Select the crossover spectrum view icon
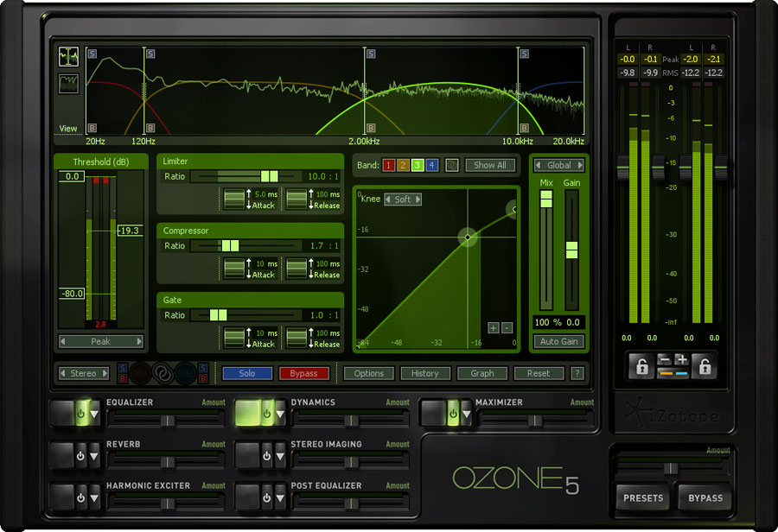Screen dimensions: 778x532 click(68, 57)
